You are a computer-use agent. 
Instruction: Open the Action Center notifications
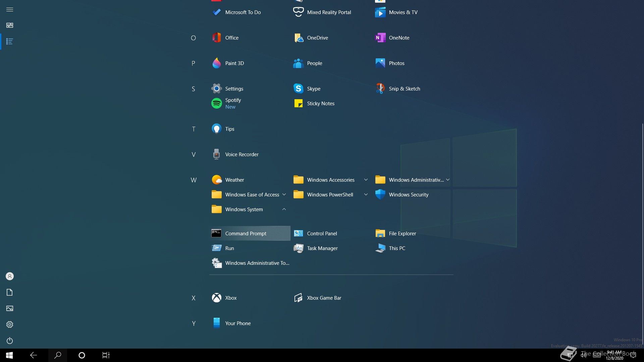coord(634,355)
